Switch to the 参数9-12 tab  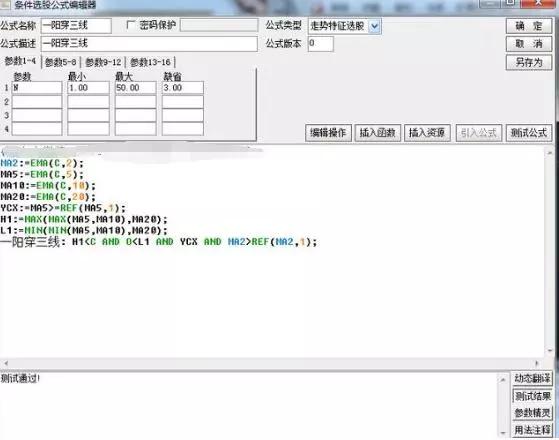103,62
